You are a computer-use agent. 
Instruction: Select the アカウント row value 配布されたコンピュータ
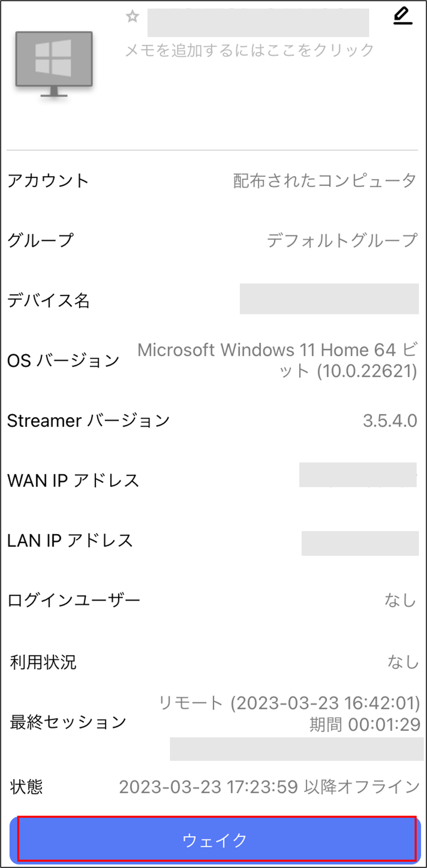(x=325, y=181)
